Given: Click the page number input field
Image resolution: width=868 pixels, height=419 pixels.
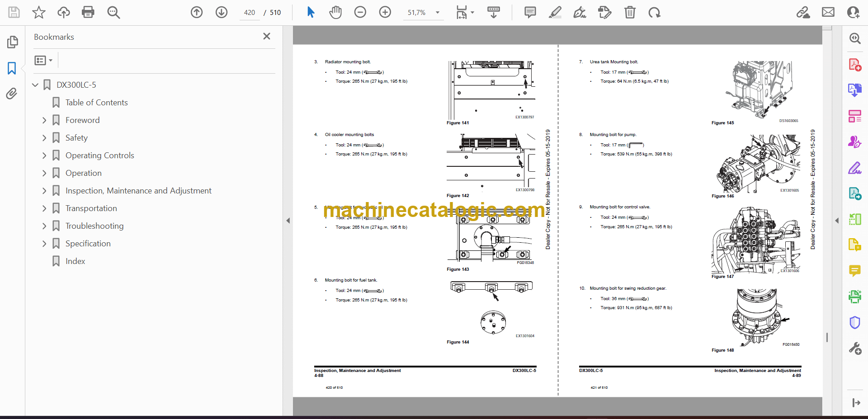Looking at the screenshot, I should pos(249,13).
